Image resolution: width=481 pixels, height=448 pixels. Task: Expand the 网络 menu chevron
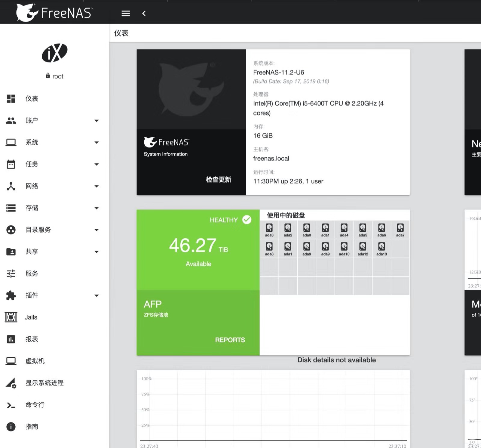click(x=97, y=186)
